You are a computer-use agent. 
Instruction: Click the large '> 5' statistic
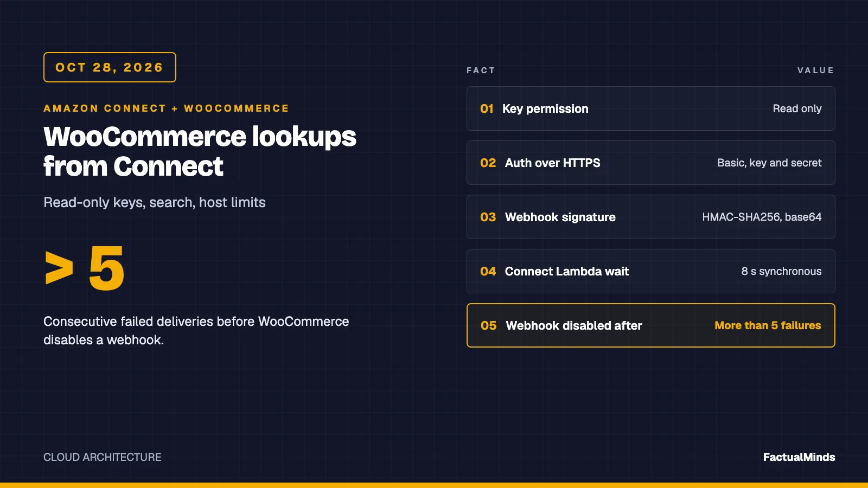point(85,268)
